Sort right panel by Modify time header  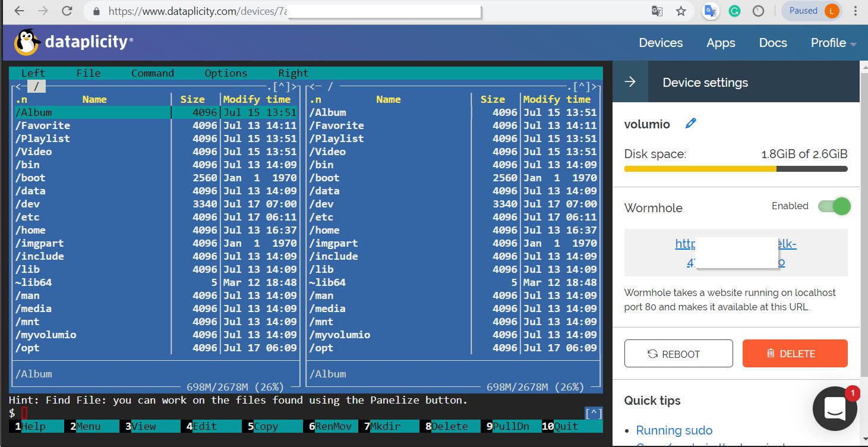[557, 99]
